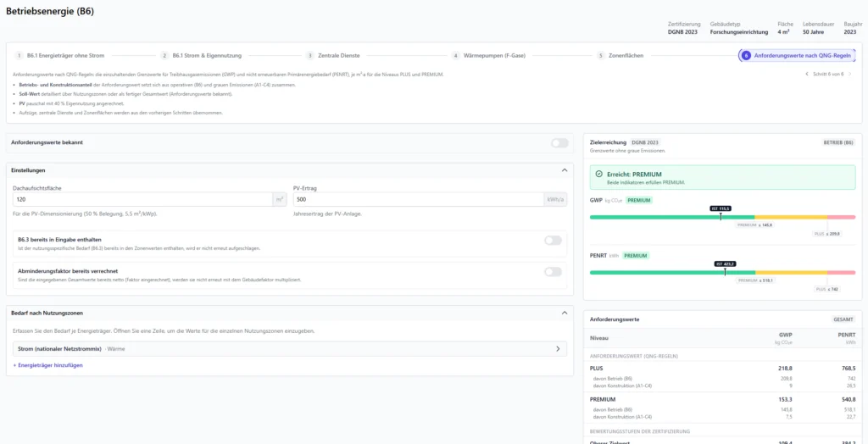Click the PREMIUM badge next to PENRT
The image size is (868, 444).
pyautogui.click(x=636, y=256)
